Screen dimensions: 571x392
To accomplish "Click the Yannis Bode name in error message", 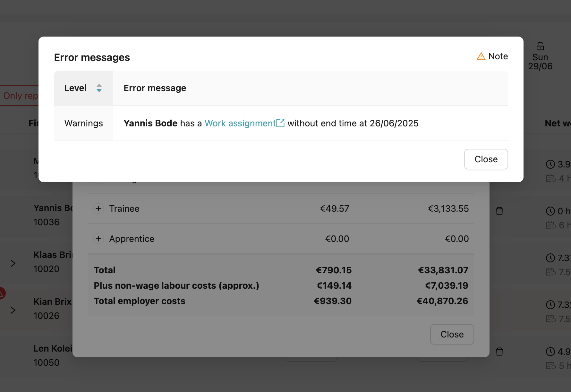I will click(150, 123).
